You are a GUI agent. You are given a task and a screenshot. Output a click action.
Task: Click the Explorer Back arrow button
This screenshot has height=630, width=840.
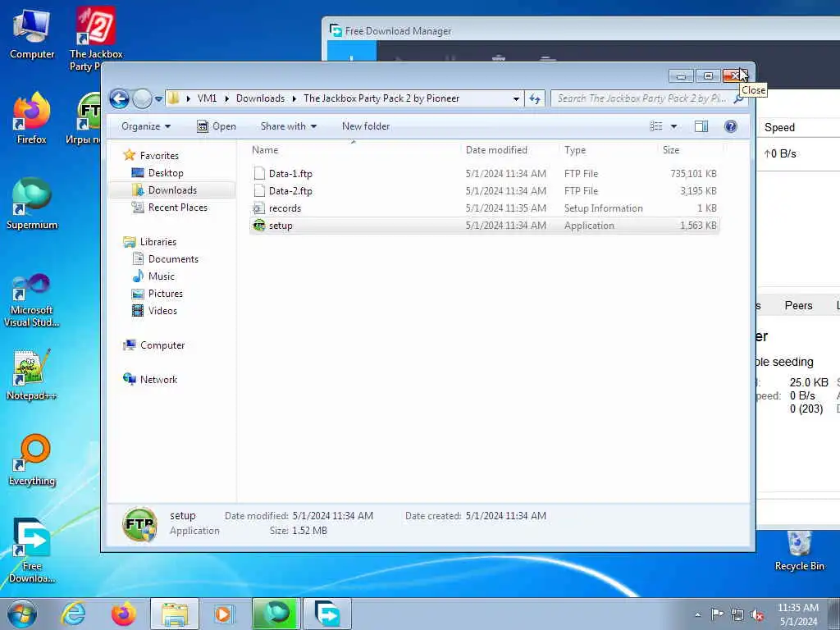click(120, 98)
